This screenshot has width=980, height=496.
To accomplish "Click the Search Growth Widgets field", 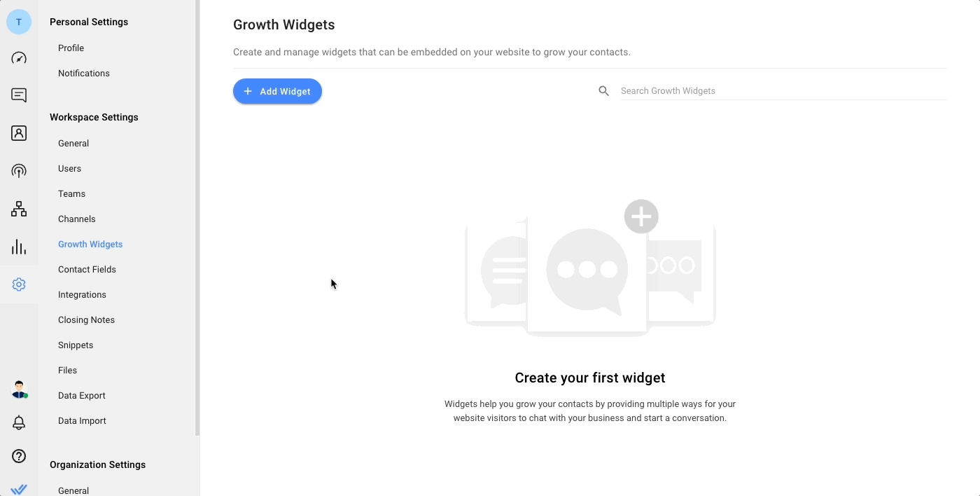I will tap(783, 91).
